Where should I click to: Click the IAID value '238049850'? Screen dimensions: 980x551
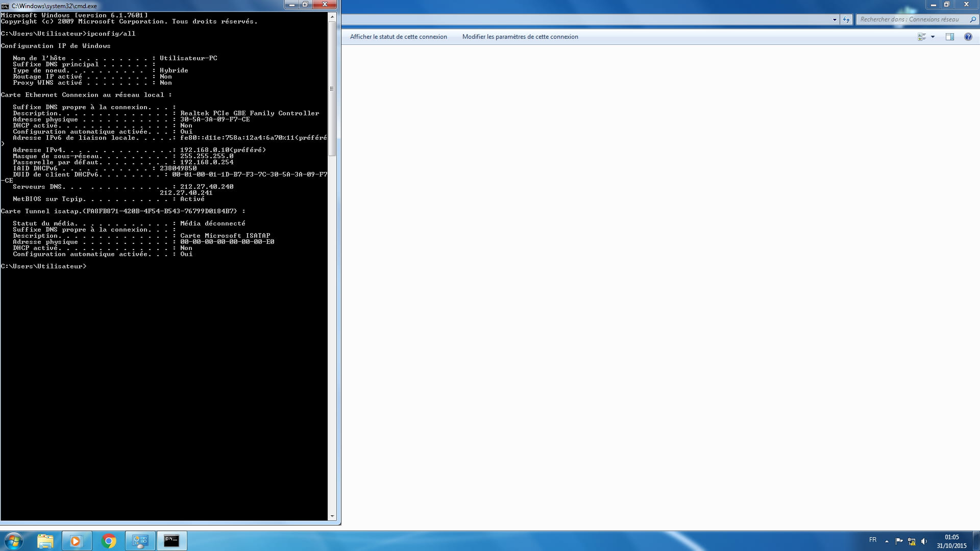click(x=178, y=168)
